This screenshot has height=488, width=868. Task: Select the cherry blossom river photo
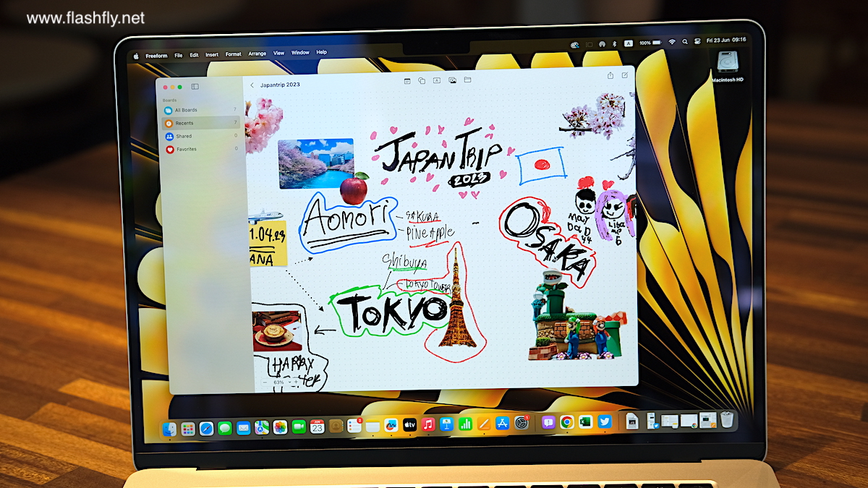[315, 163]
